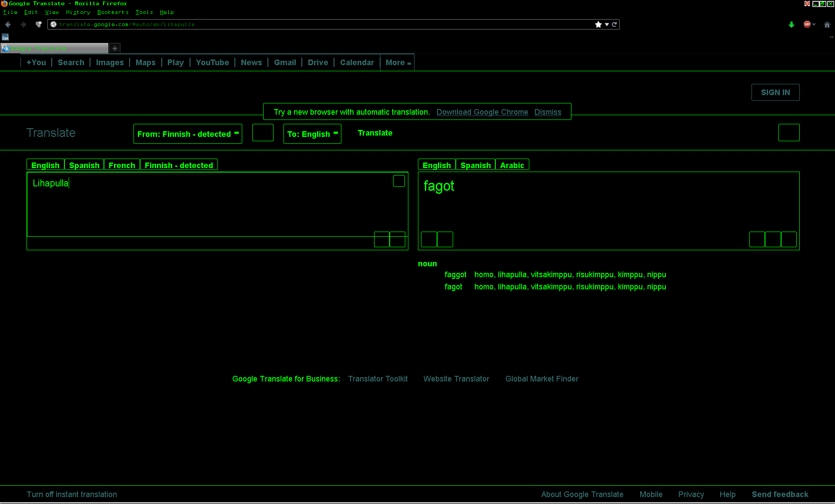Click the back navigation arrow

8,24
